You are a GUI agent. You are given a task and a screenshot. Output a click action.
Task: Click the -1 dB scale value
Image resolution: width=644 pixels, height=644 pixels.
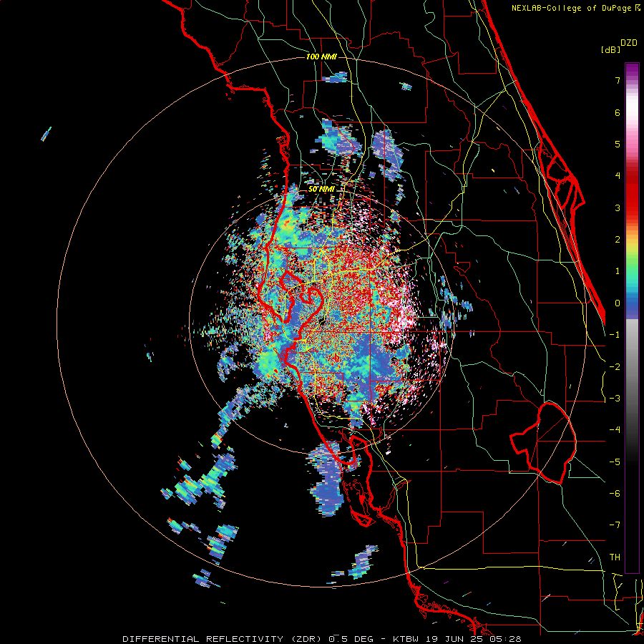point(615,335)
